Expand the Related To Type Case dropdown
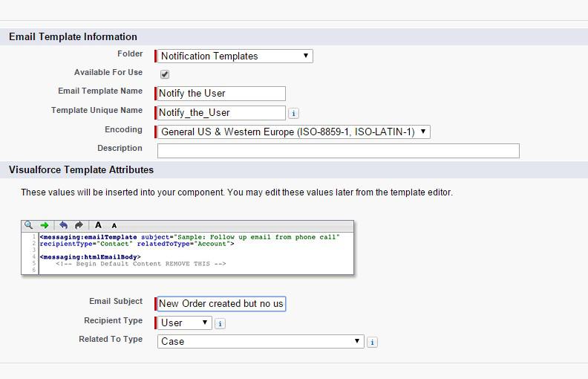 tap(261, 342)
